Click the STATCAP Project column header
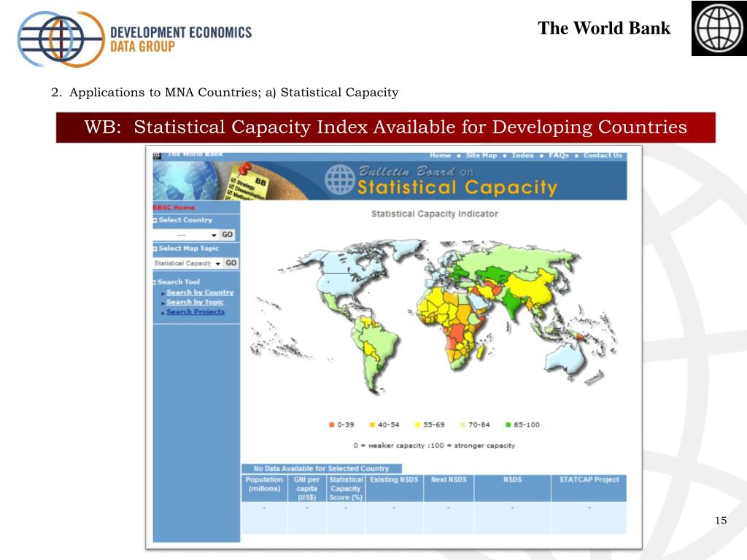This screenshot has width=747, height=560. pos(589,488)
